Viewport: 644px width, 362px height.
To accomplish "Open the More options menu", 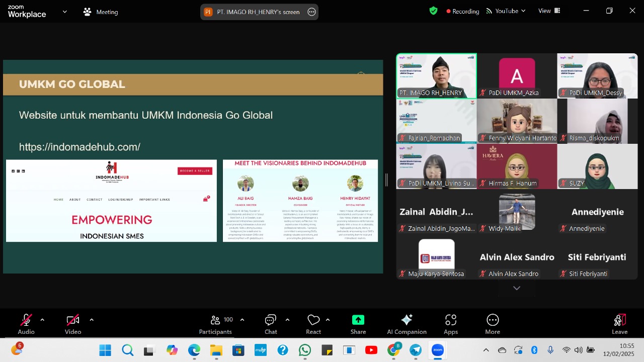I will pyautogui.click(x=493, y=324).
